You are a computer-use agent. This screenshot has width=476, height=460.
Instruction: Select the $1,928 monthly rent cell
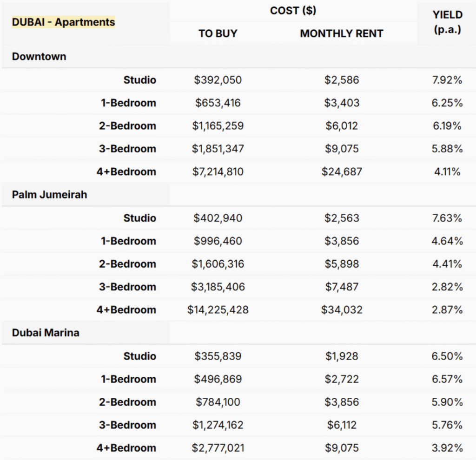pos(342,356)
